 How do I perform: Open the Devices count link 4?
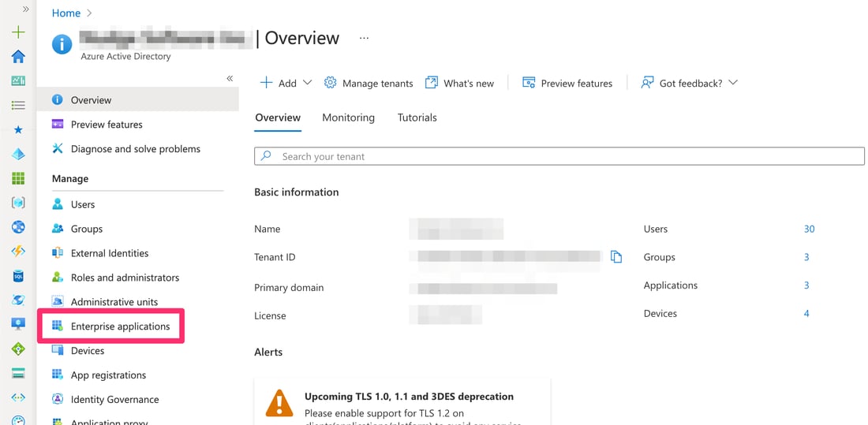click(x=806, y=313)
